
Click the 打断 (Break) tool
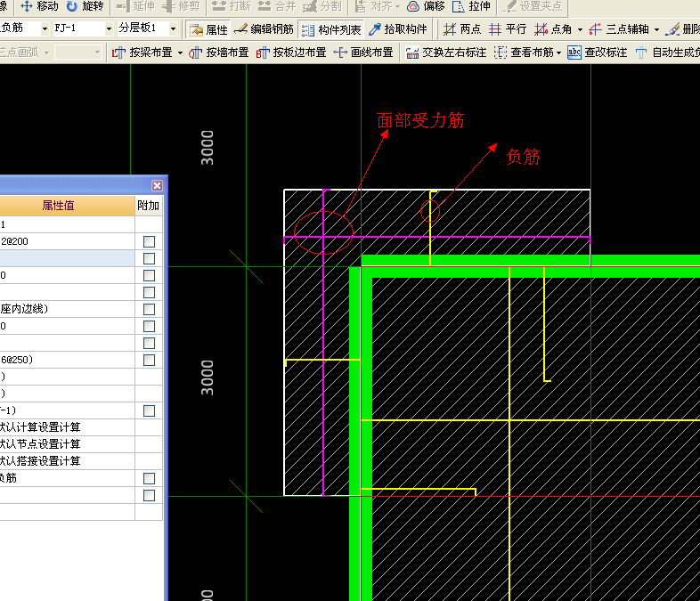[232, 6]
